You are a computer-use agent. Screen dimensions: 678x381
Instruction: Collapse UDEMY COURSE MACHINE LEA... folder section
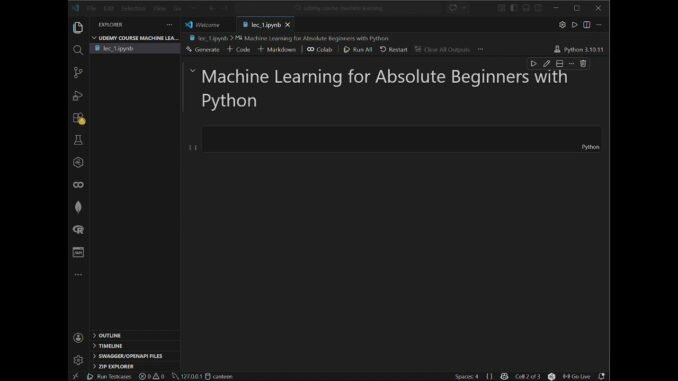135,38
